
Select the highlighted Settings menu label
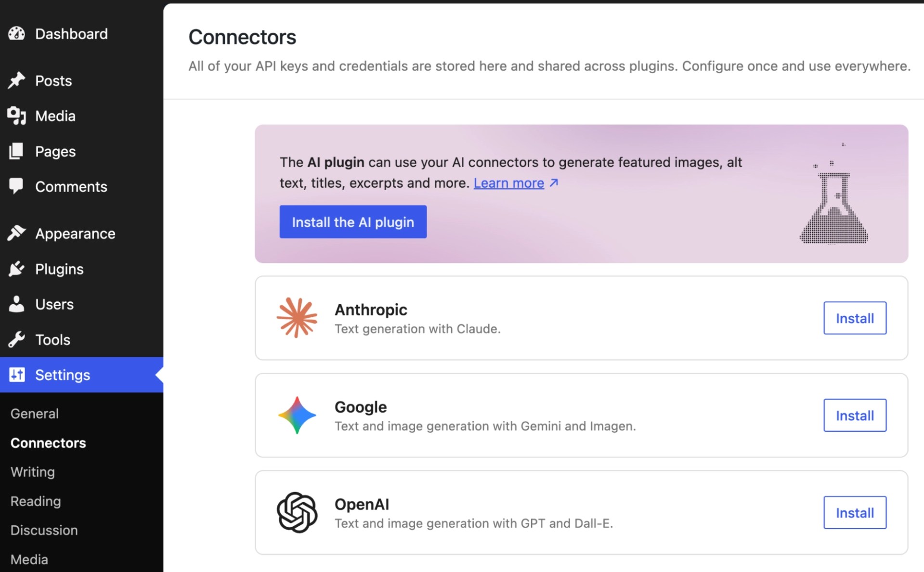pyautogui.click(x=63, y=375)
